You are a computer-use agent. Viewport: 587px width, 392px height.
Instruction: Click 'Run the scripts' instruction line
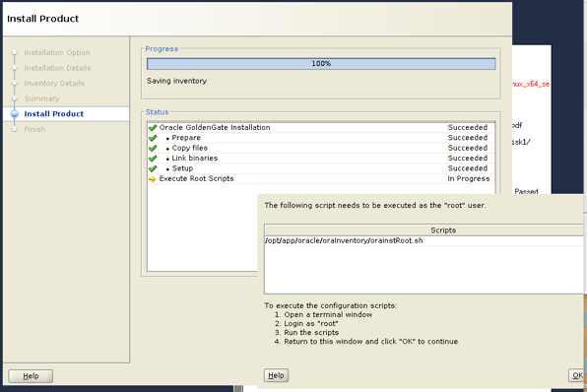(311, 333)
